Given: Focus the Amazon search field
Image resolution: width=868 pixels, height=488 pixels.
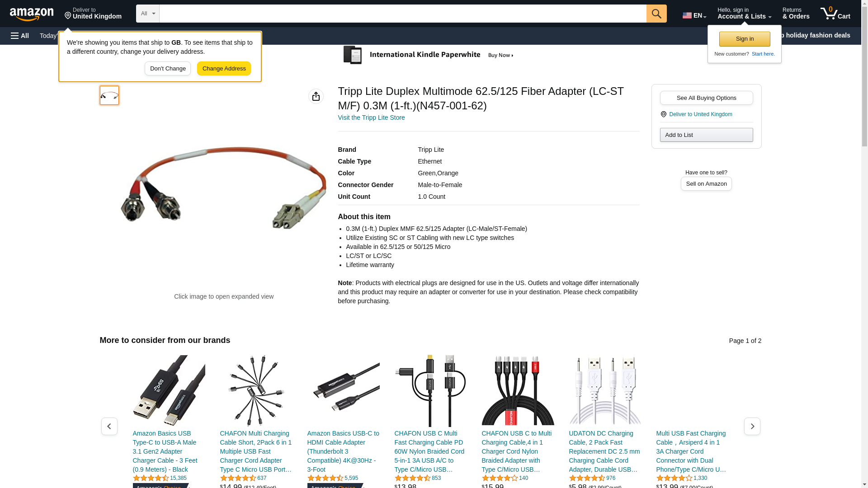Looking at the screenshot, I should (403, 14).
